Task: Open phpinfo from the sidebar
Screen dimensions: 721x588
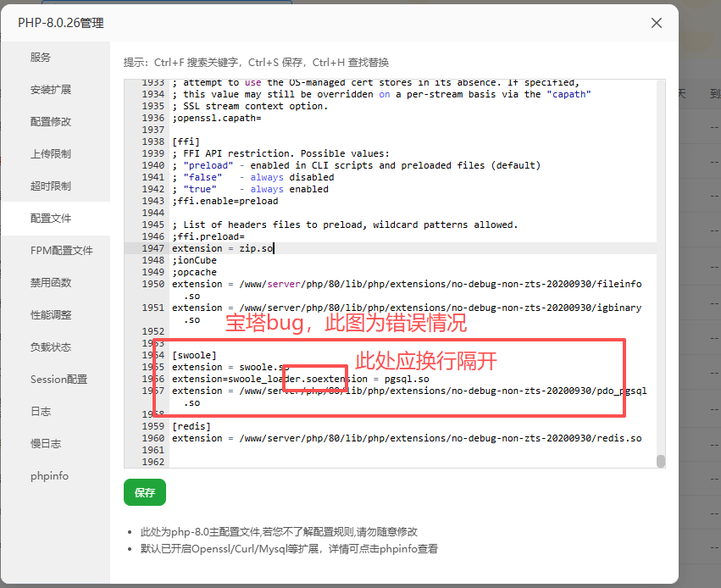Action: 49,476
